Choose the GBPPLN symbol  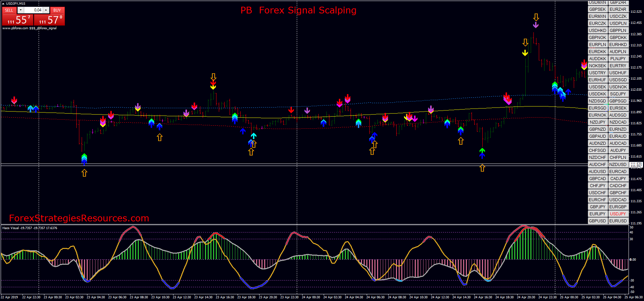pos(618,30)
